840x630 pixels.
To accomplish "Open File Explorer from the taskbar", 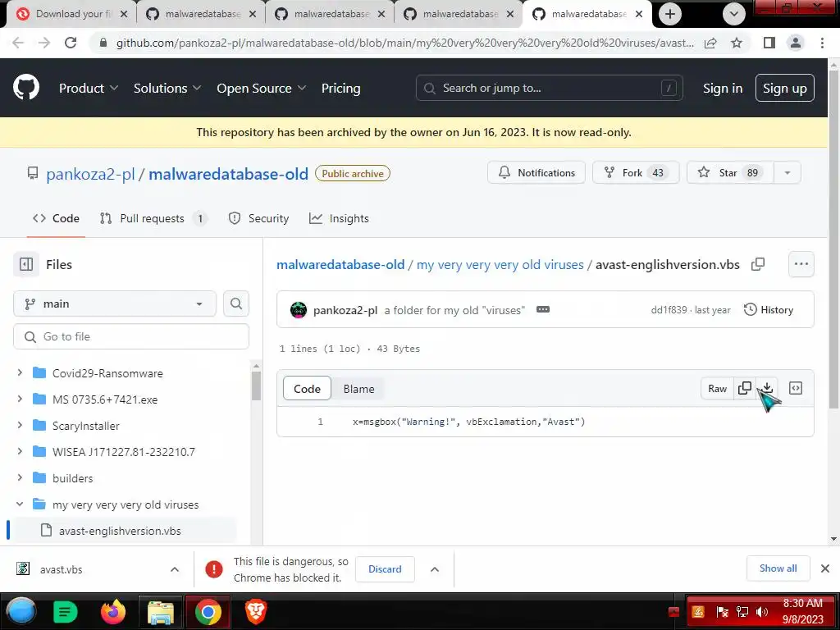I will point(161,611).
